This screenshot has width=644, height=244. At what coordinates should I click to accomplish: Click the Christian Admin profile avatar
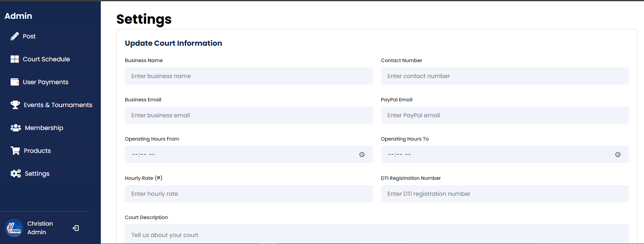(14, 228)
